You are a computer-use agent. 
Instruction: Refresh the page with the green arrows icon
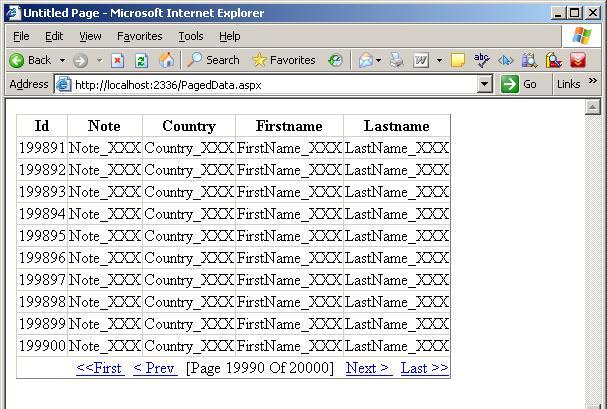[x=141, y=61]
